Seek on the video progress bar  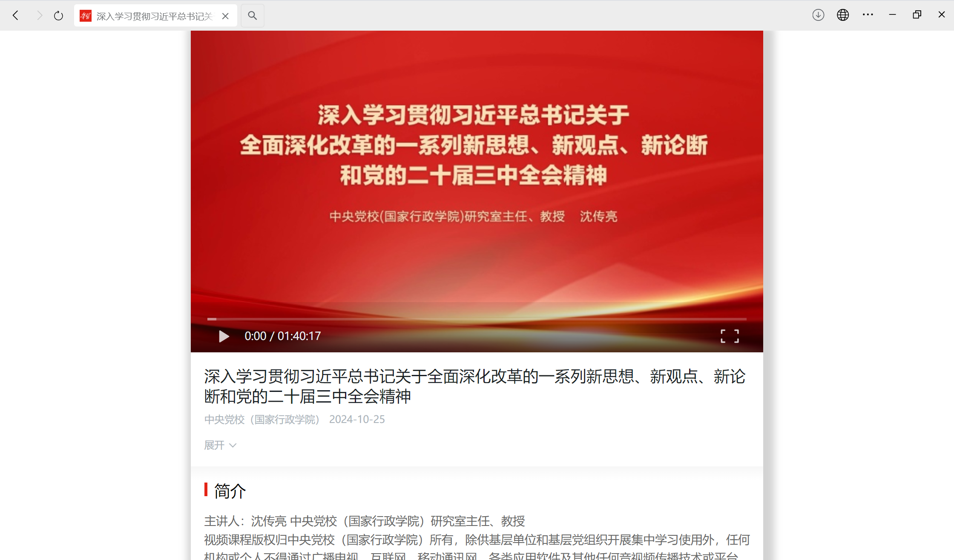point(477,319)
